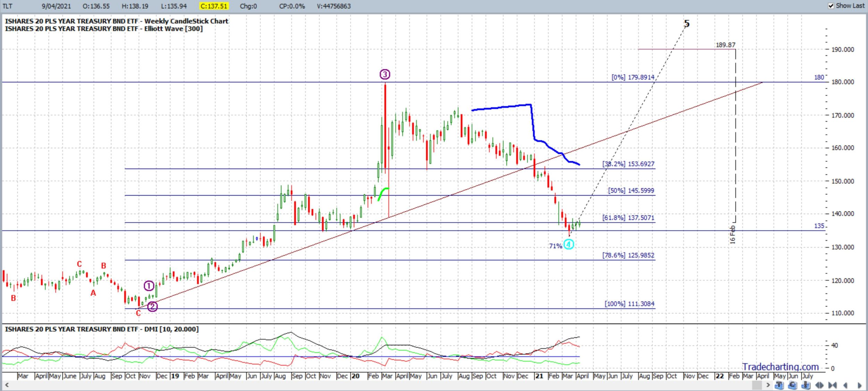Click the 22 year marker on time axis
The height and width of the screenshot is (391, 868).
[719, 376]
